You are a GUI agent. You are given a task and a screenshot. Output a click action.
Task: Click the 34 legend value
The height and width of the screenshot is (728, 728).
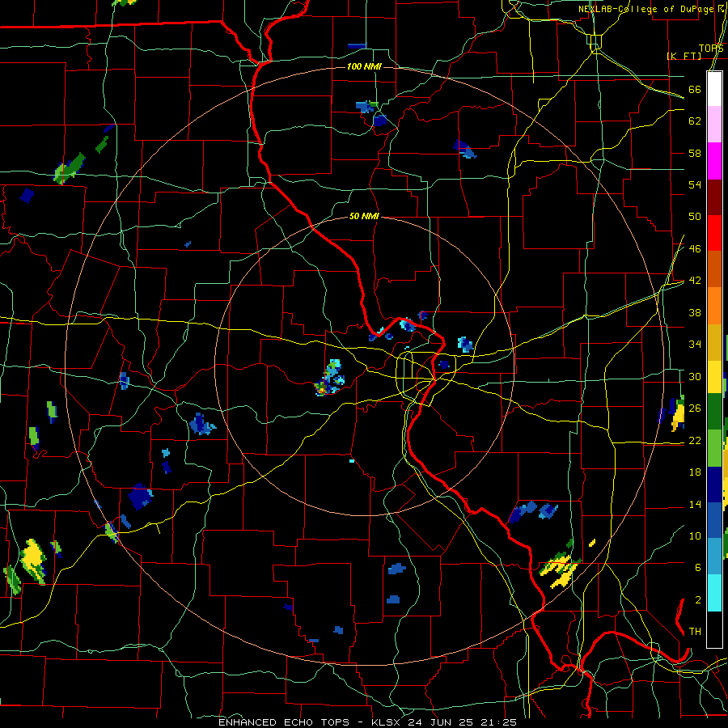pyautogui.click(x=695, y=345)
